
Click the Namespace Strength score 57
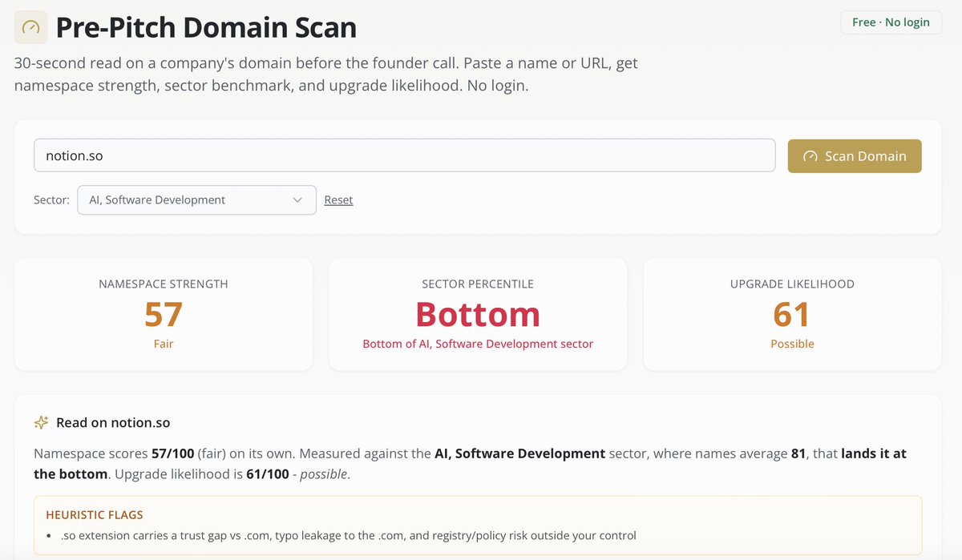[164, 314]
